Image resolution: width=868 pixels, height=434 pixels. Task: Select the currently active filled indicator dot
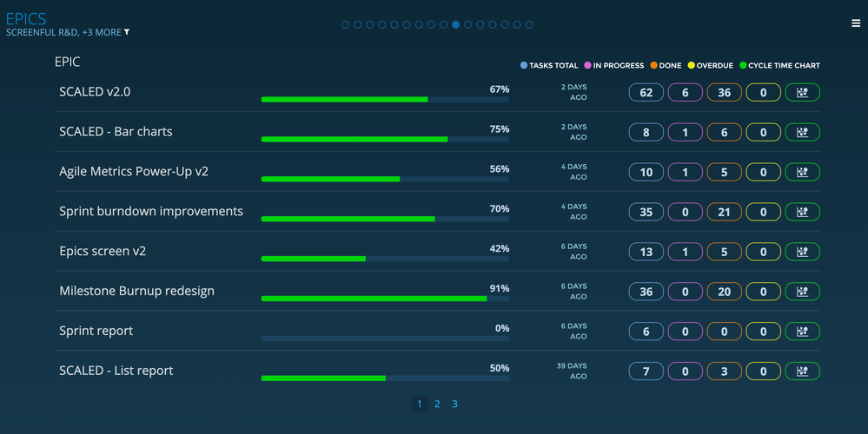(455, 24)
